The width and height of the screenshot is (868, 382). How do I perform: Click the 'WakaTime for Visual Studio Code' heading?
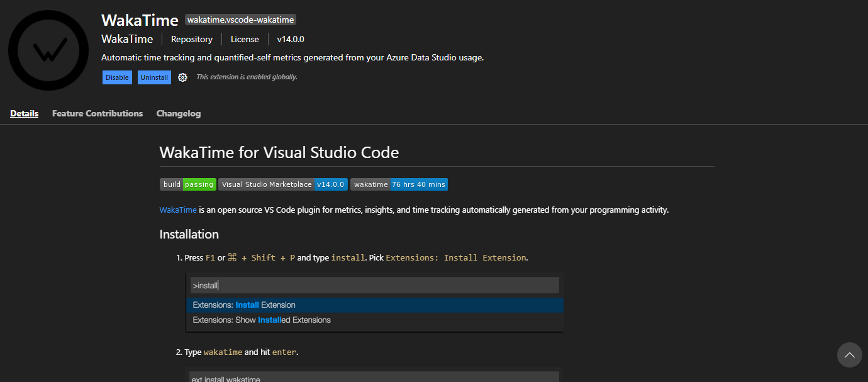tap(279, 152)
